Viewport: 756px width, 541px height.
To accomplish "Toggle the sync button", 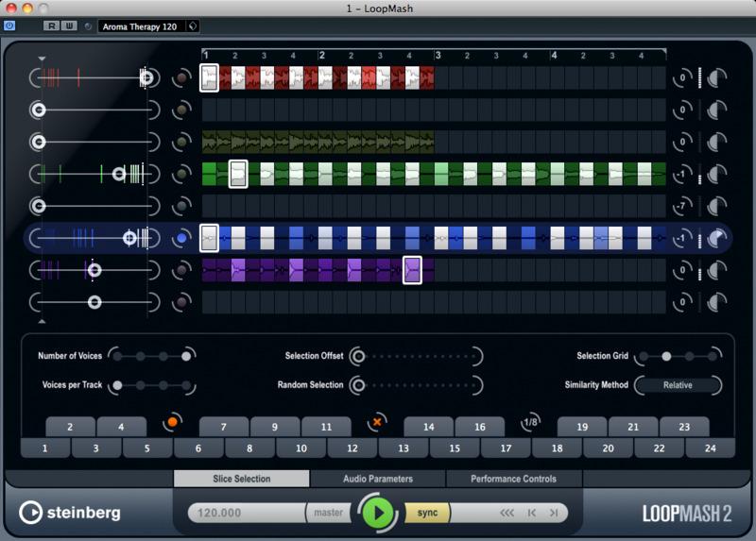I will pos(427,513).
